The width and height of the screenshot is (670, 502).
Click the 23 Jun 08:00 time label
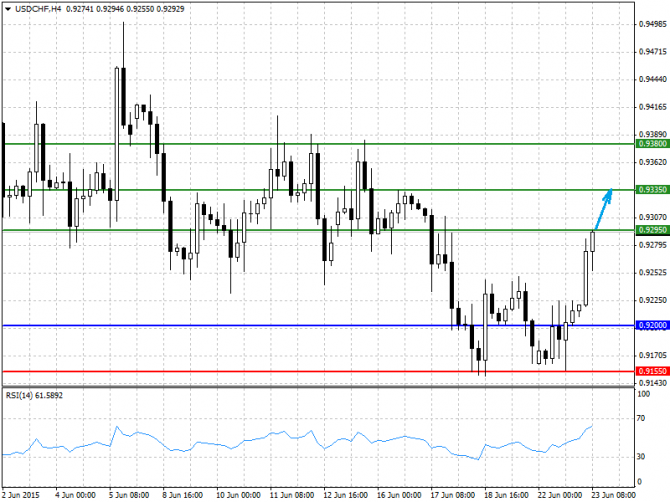coord(614,495)
